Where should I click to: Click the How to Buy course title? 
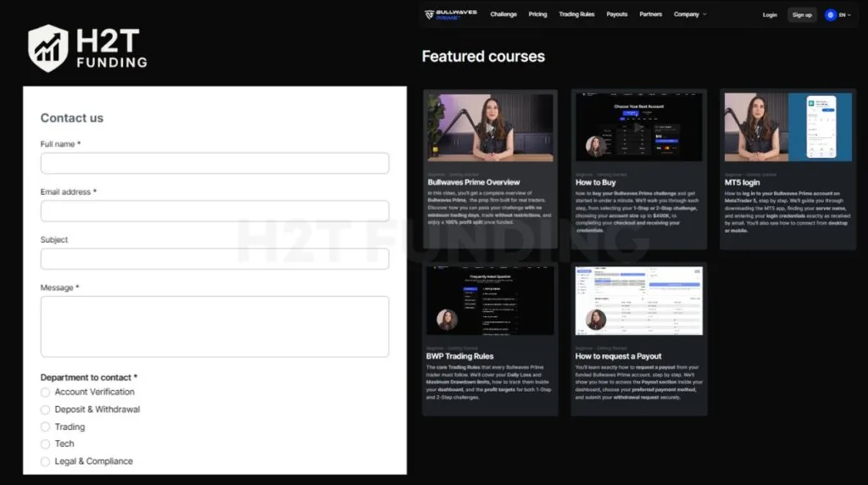(596, 182)
